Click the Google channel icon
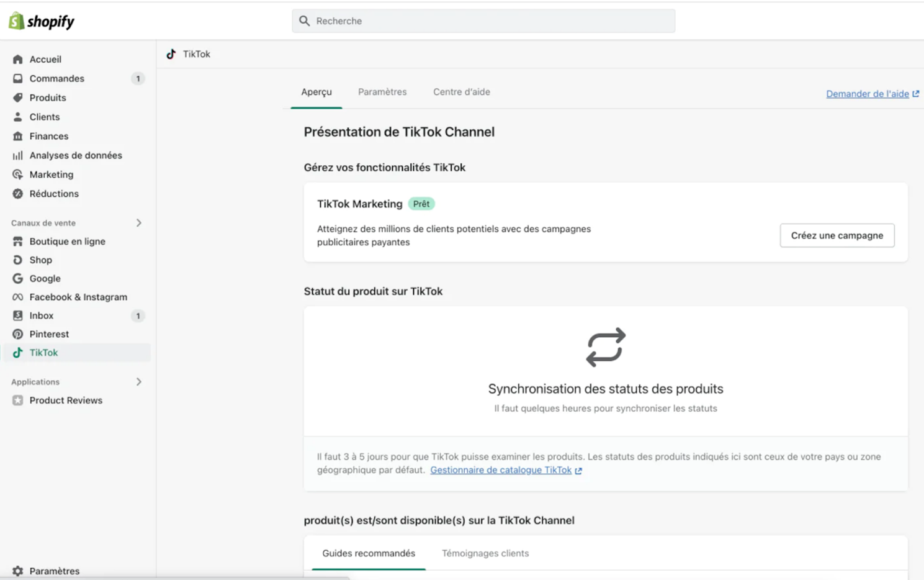924x580 pixels. 18,279
